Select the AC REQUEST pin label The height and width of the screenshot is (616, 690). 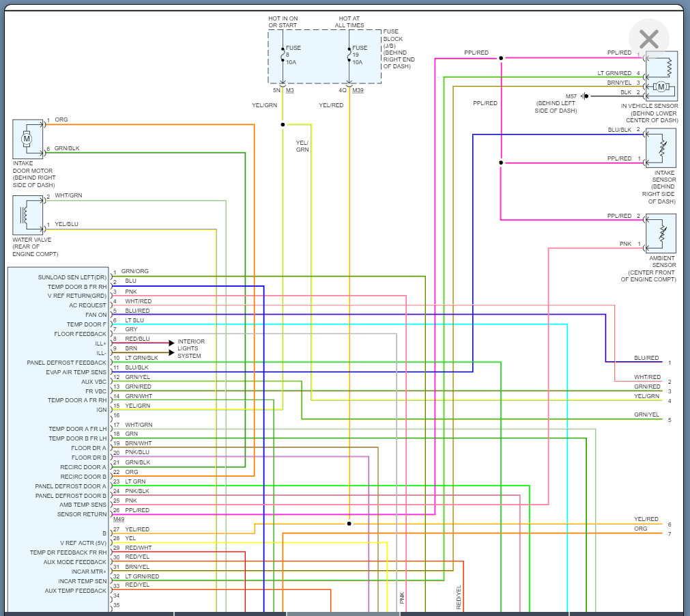coord(87,305)
